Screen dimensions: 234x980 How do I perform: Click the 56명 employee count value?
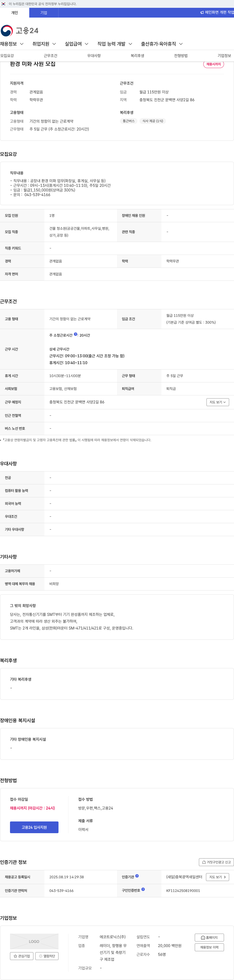pos(162,954)
